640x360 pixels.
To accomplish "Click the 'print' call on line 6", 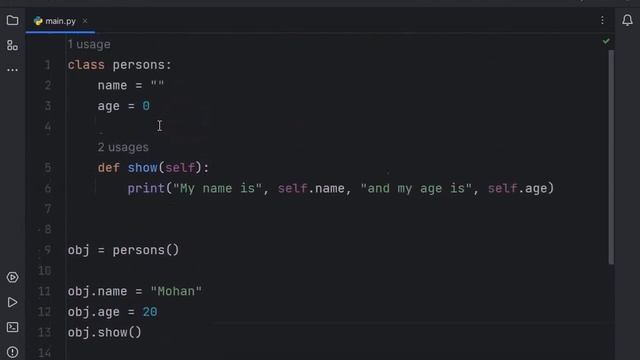I will [146, 189].
